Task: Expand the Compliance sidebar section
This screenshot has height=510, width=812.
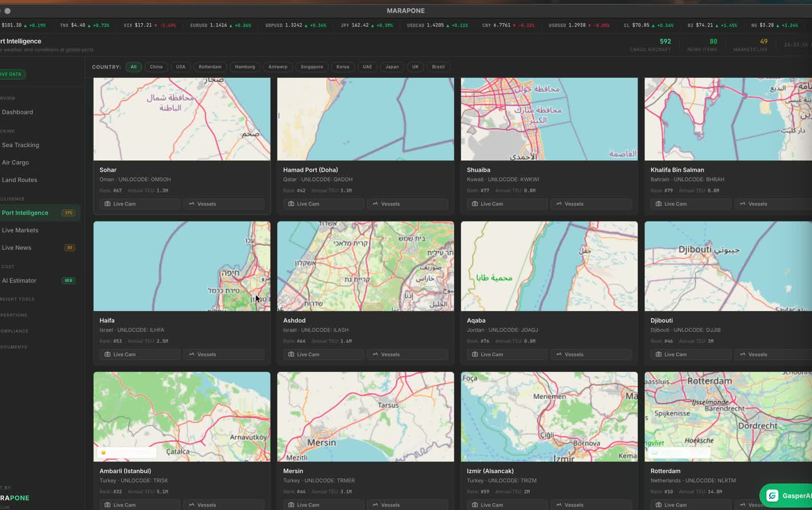Action: pos(15,331)
